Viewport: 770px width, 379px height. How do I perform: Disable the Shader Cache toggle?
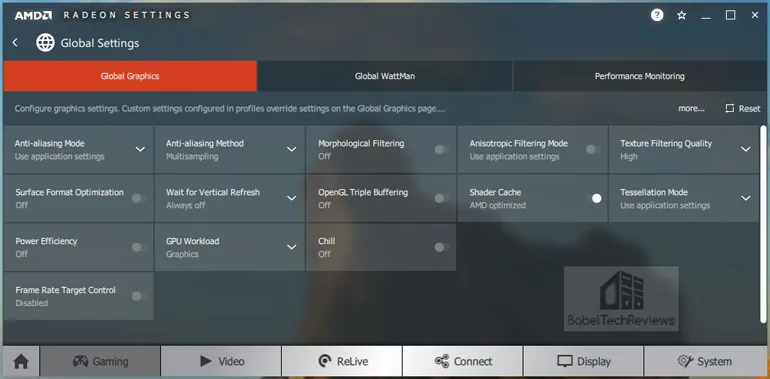(x=593, y=198)
